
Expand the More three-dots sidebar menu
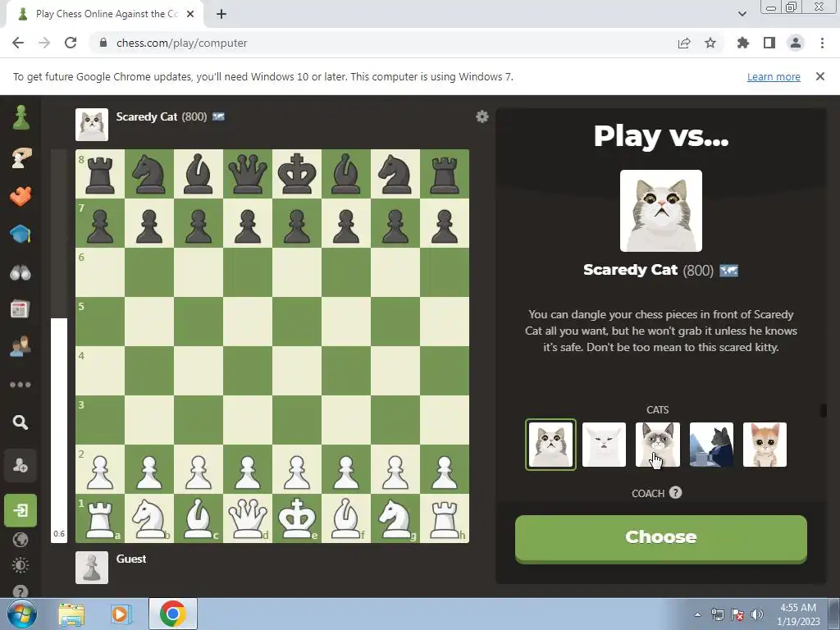pyautogui.click(x=21, y=385)
